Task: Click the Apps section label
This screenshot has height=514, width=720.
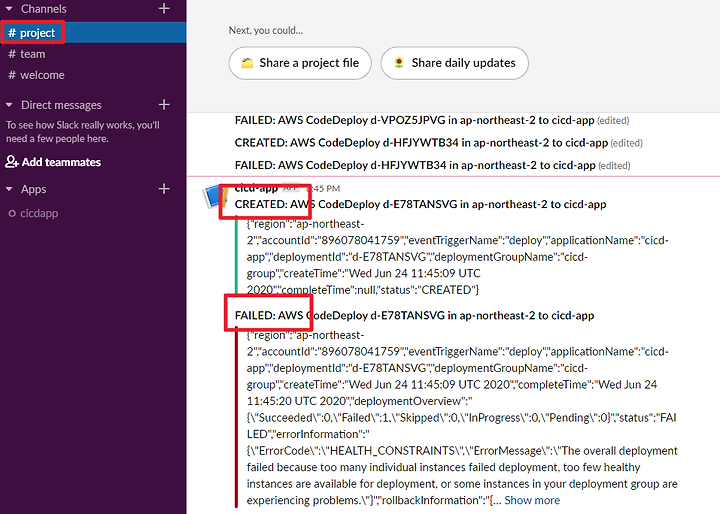Action: click(34, 189)
